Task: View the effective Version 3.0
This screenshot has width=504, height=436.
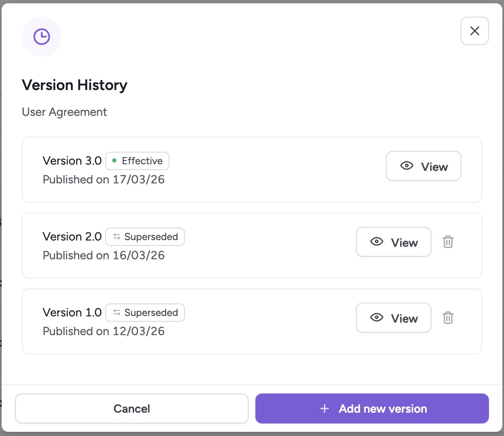Action: click(423, 166)
